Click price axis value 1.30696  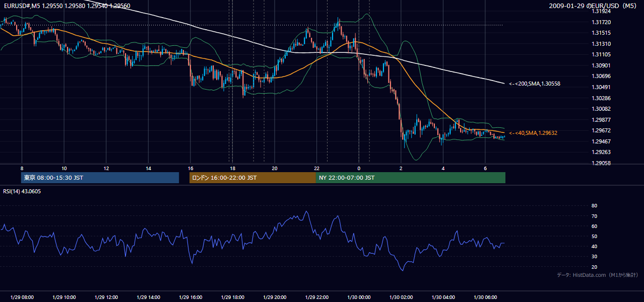pos(602,76)
